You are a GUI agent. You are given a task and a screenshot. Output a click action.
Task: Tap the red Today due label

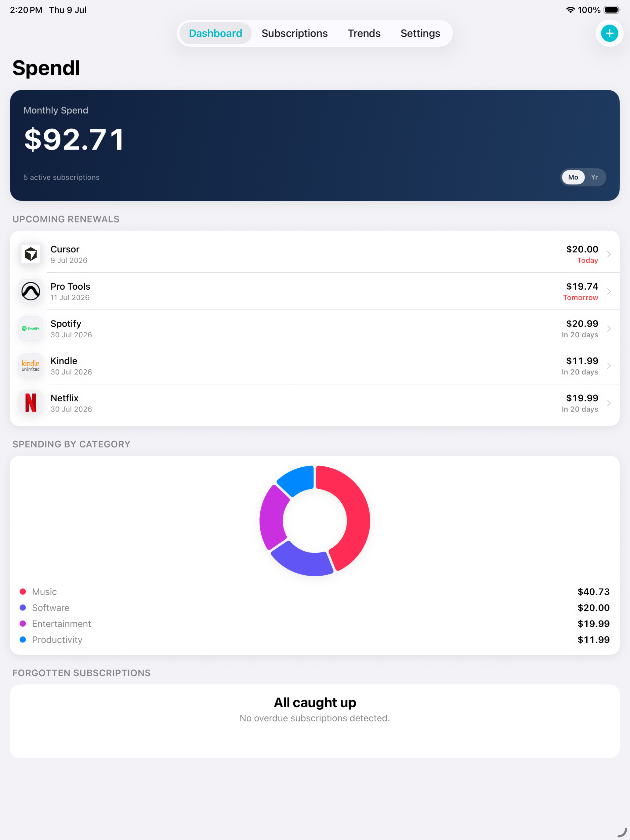click(x=588, y=260)
